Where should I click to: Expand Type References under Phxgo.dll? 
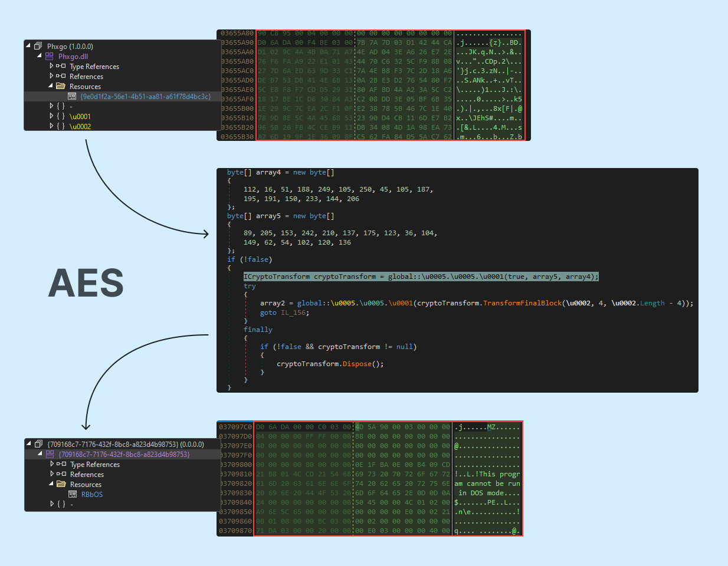(x=51, y=66)
